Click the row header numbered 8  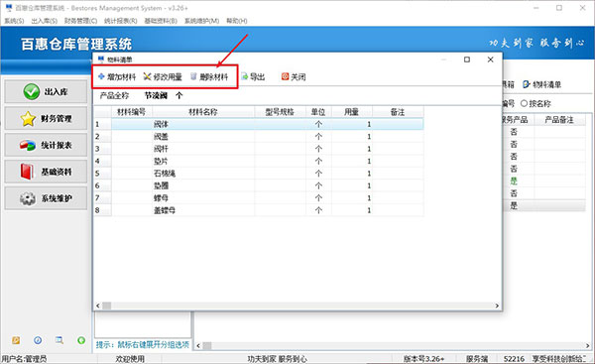click(102, 210)
